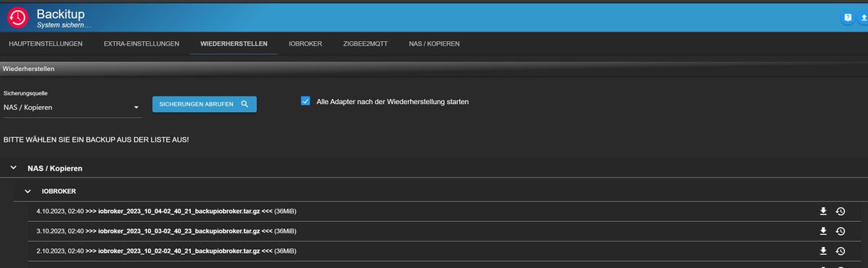Restore backup iobroker_2023_10_02
The width and height of the screenshot is (868, 268).
coord(841,251)
